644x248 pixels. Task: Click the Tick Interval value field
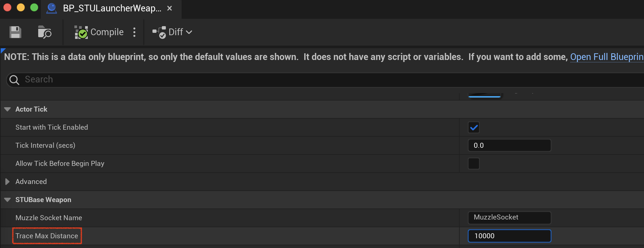pyautogui.click(x=509, y=145)
